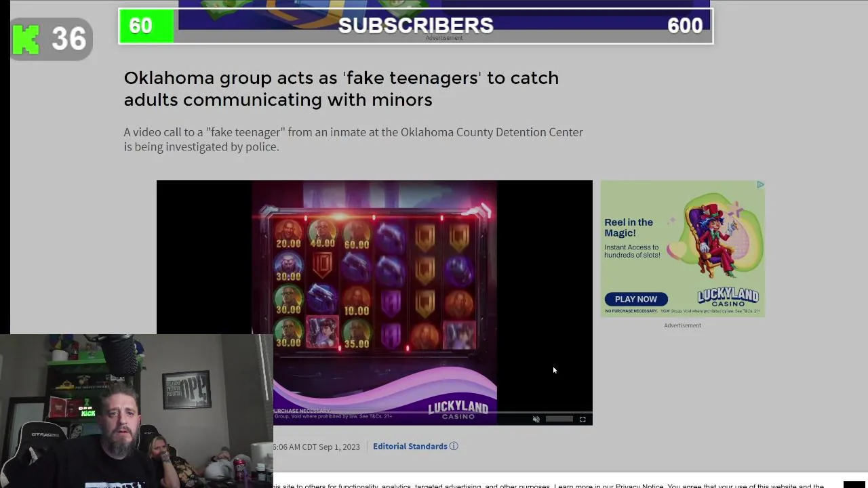Enter fullscreen on the video player
The width and height of the screenshot is (868, 488).
(583, 420)
